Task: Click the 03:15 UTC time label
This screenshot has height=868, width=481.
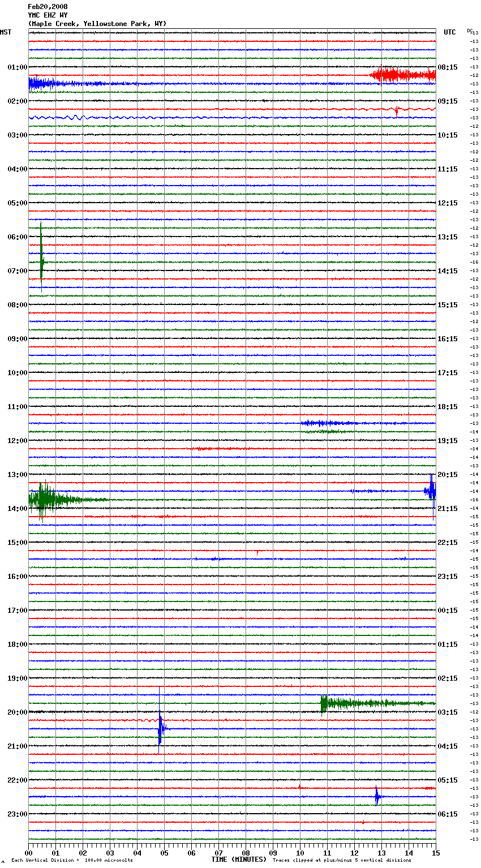Action: (x=448, y=712)
